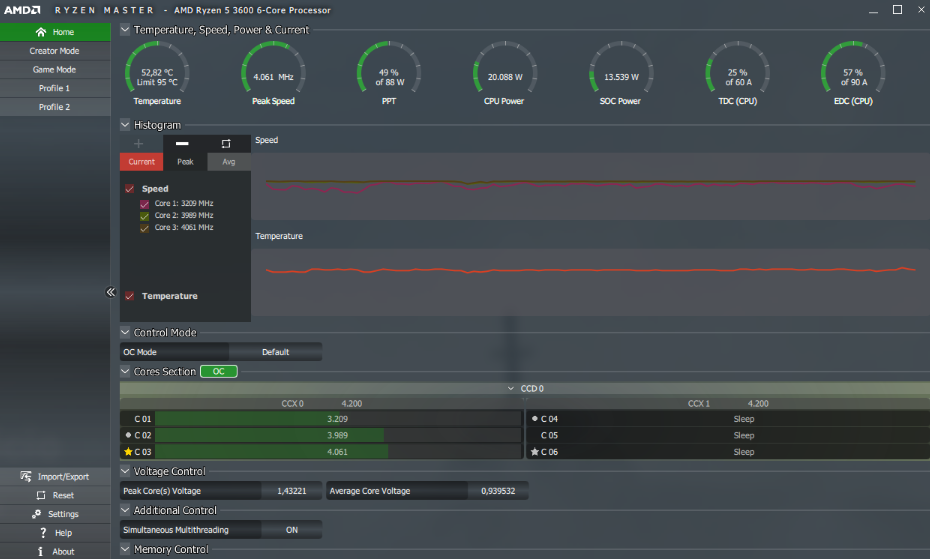Image resolution: width=930 pixels, height=559 pixels.
Task: Click the C 02 core speed bar
Action: click(338, 435)
